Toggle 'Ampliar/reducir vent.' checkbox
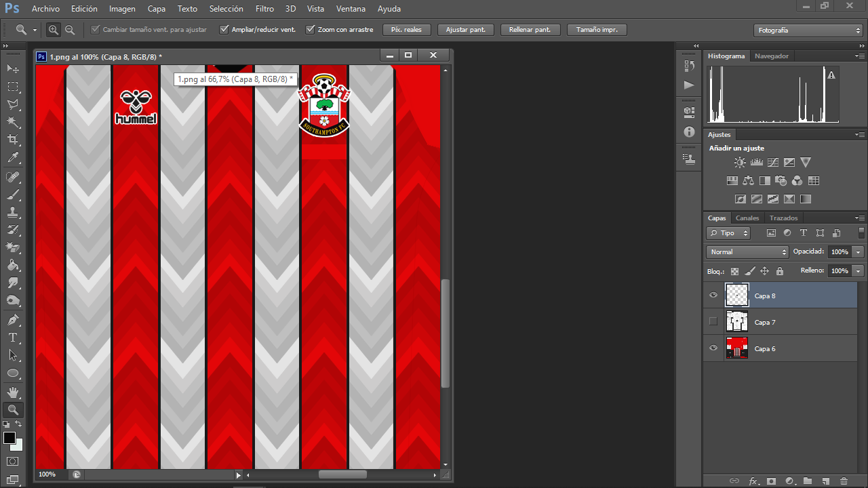This screenshot has width=868, height=488. [224, 30]
